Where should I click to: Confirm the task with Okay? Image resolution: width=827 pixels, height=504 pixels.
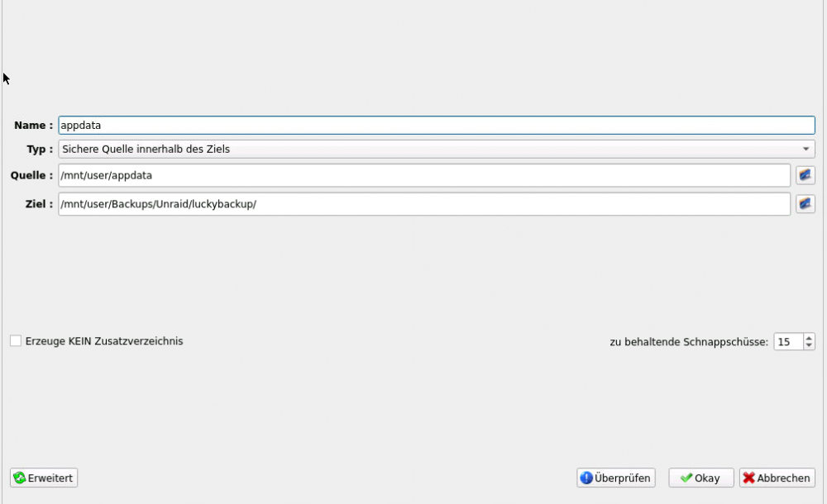click(x=701, y=478)
